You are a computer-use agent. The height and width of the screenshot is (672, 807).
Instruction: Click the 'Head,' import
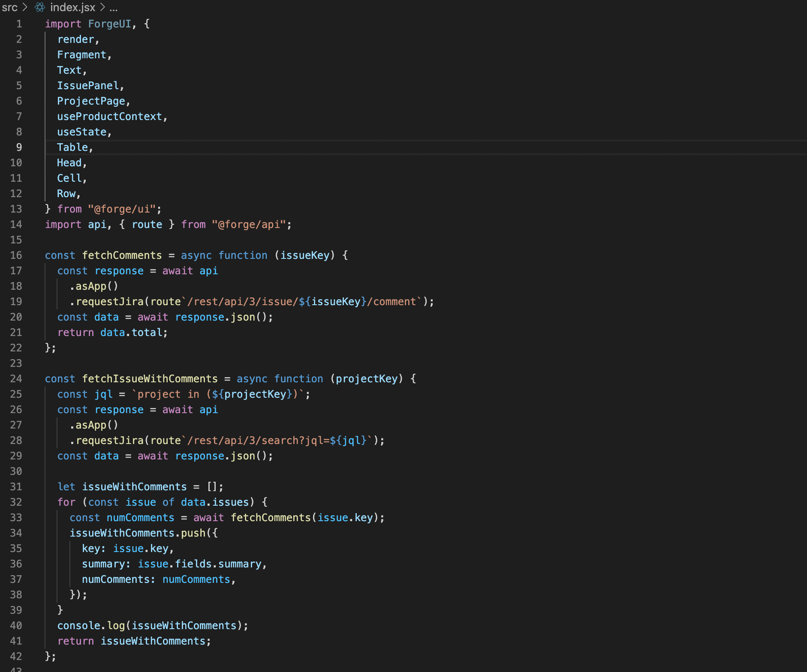72,163
